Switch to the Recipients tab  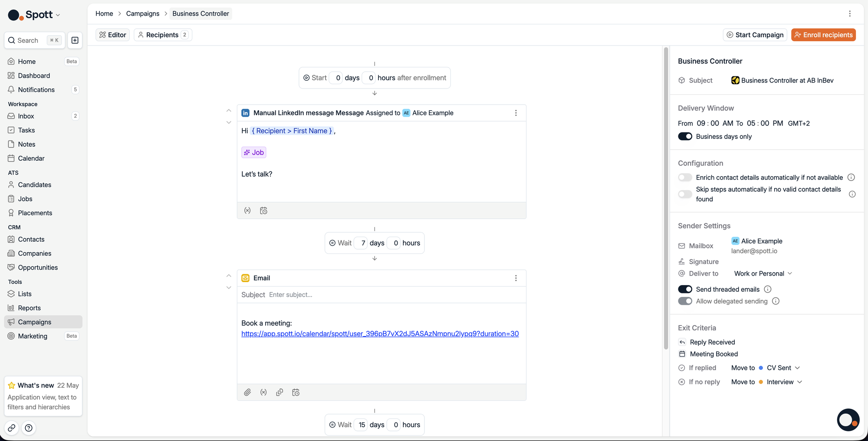pos(163,35)
